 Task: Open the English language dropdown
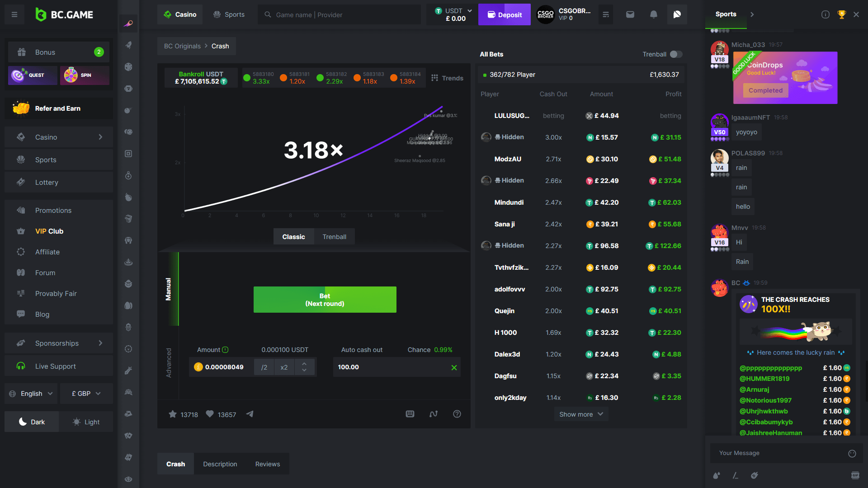point(32,394)
